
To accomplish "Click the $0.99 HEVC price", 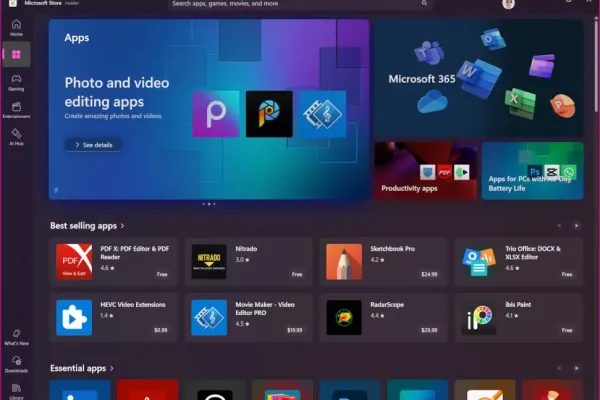I will coord(161,330).
